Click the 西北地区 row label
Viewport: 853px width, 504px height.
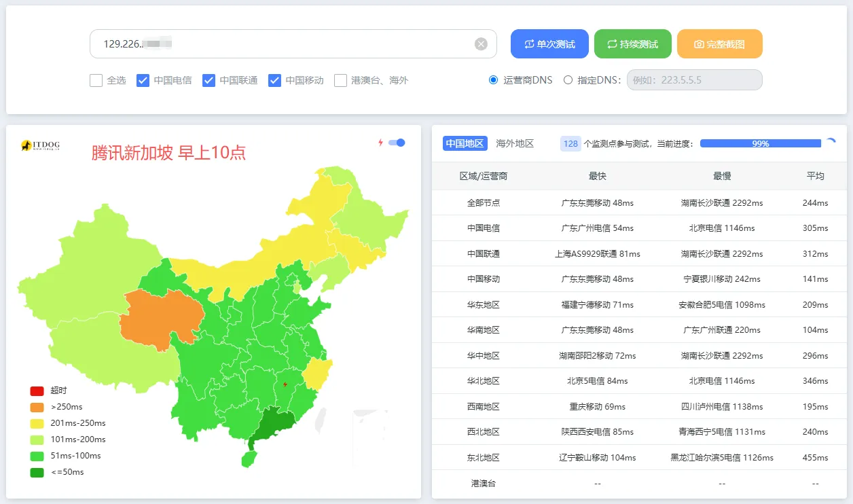484,432
